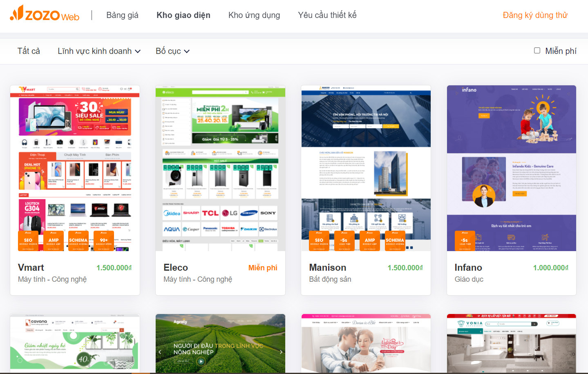The image size is (588, 374).
Task: Click the SCHEMA badge on the Manison template
Action: pyautogui.click(x=395, y=241)
